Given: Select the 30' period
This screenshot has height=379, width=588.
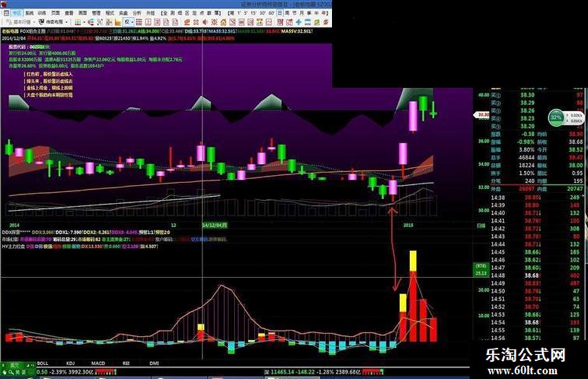Looking at the screenshot, I should tap(262, 13).
